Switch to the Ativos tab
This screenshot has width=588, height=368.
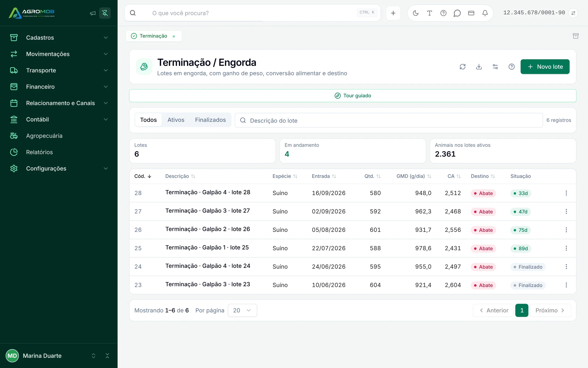[176, 120]
